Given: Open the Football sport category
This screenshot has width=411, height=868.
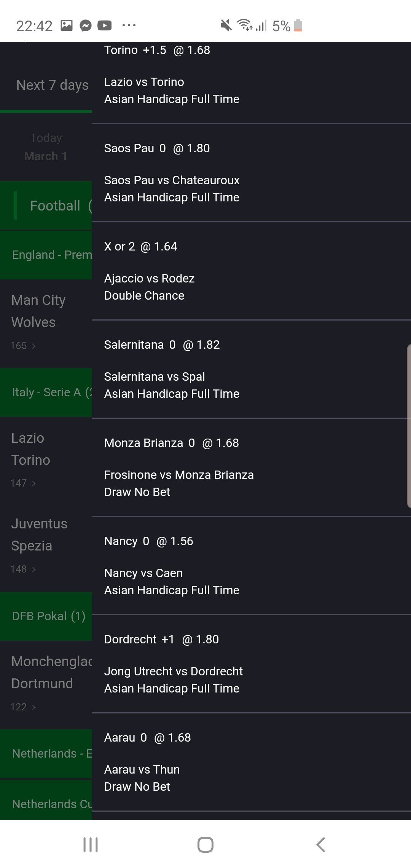Looking at the screenshot, I should [x=54, y=206].
